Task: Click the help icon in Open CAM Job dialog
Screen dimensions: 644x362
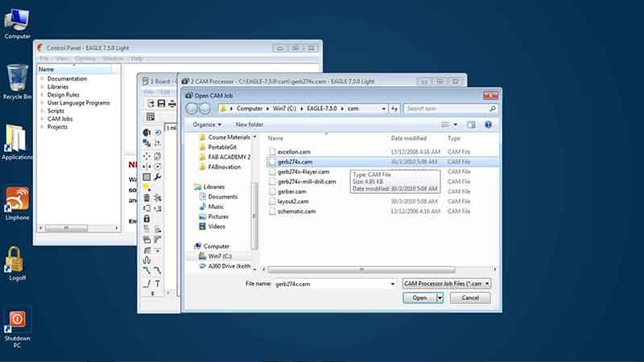Action: click(488, 125)
